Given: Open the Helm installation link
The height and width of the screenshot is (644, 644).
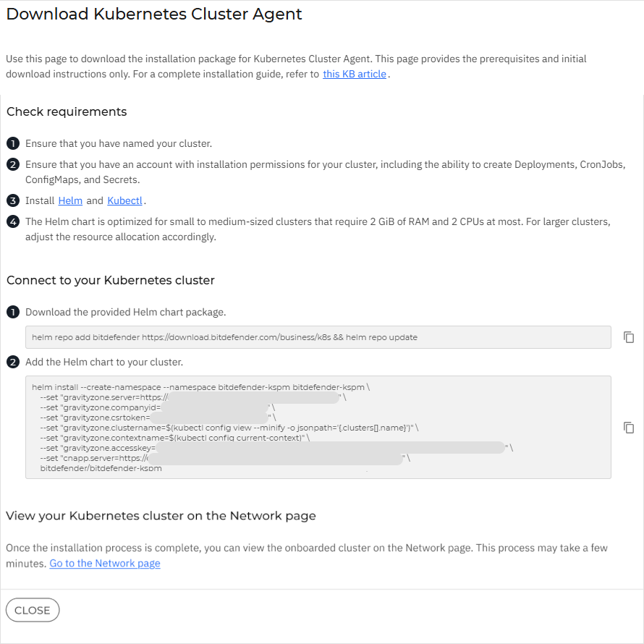Looking at the screenshot, I should coord(70,200).
